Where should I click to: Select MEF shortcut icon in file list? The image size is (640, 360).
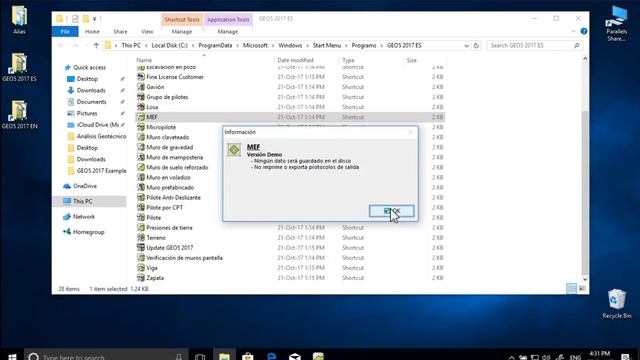[x=141, y=117]
